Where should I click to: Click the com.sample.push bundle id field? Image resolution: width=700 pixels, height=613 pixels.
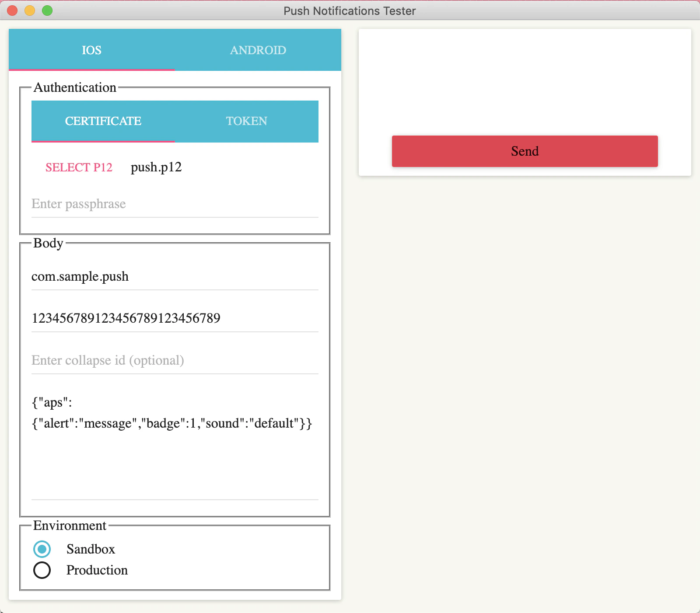tap(175, 277)
